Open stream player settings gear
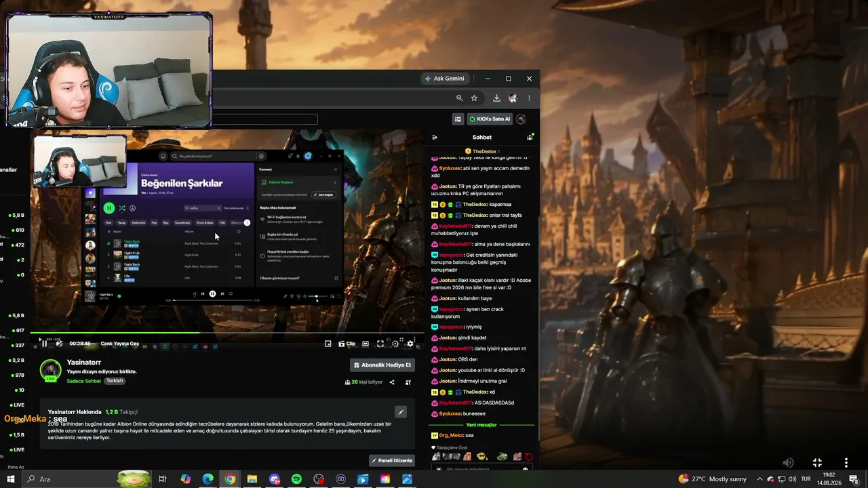Image resolution: width=868 pixels, height=488 pixels. coord(410,344)
